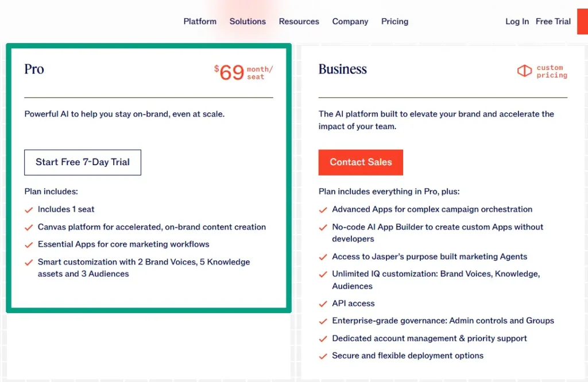Click the Log In link
Image resolution: width=588 pixels, height=382 pixels.
(517, 21)
